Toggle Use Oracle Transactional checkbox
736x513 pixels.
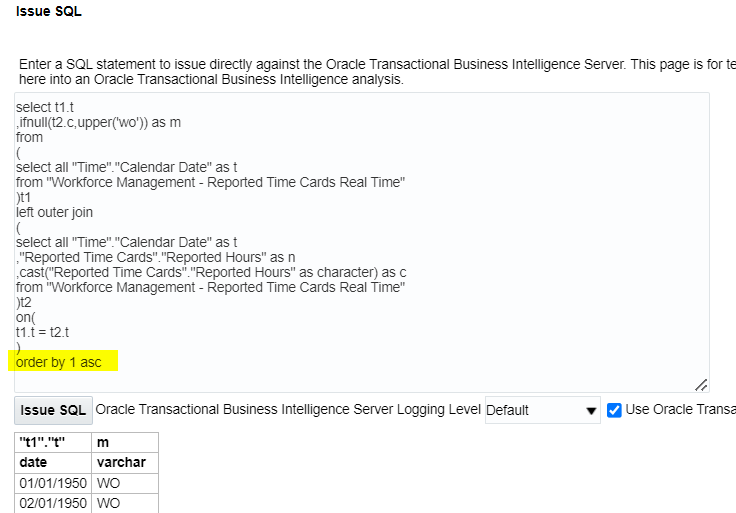614,410
